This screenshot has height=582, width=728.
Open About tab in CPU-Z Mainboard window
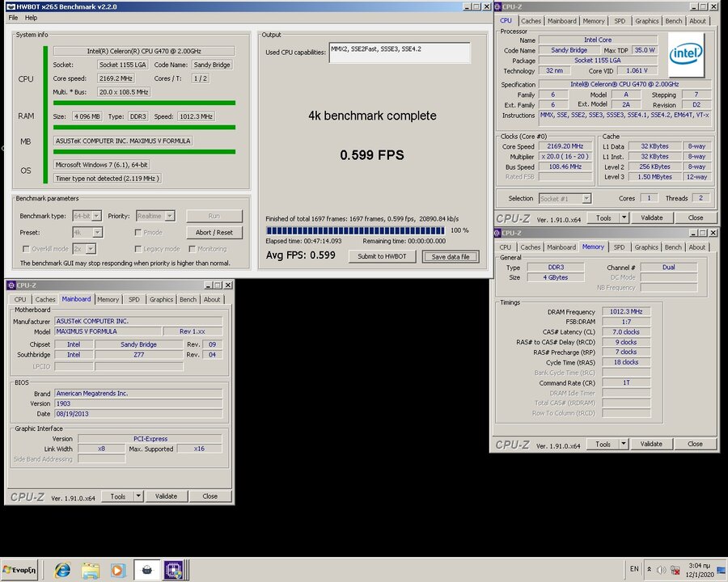tap(212, 299)
